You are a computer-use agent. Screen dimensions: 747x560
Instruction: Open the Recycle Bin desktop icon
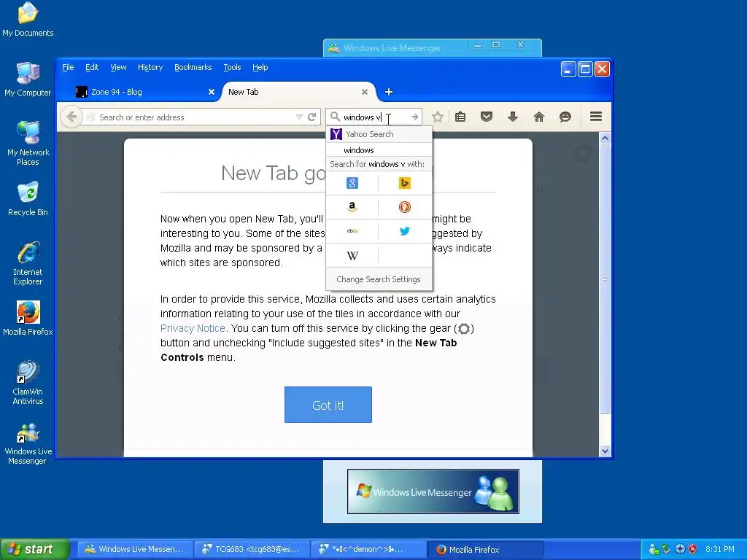click(x=28, y=199)
